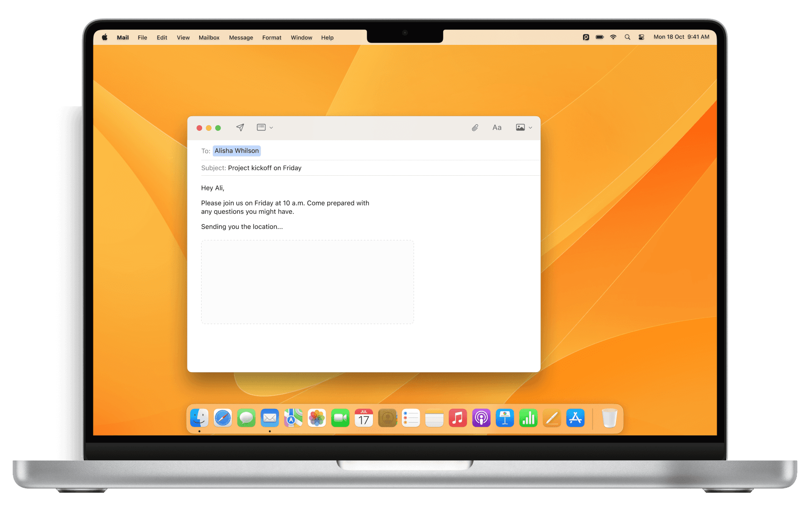Launch Music from the Dock

pyautogui.click(x=458, y=418)
